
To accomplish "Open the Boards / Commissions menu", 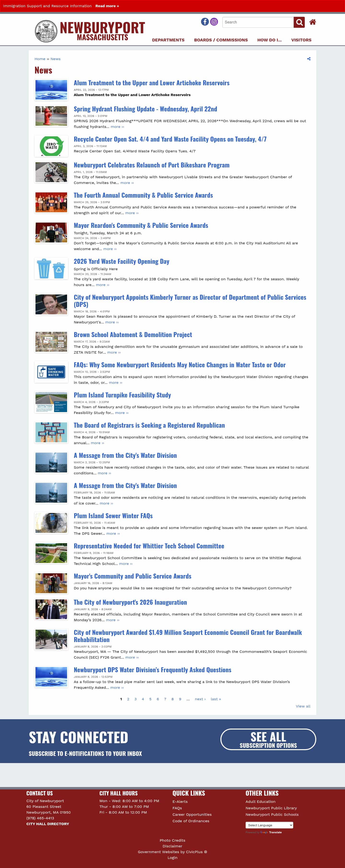I will tap(221, 40).
